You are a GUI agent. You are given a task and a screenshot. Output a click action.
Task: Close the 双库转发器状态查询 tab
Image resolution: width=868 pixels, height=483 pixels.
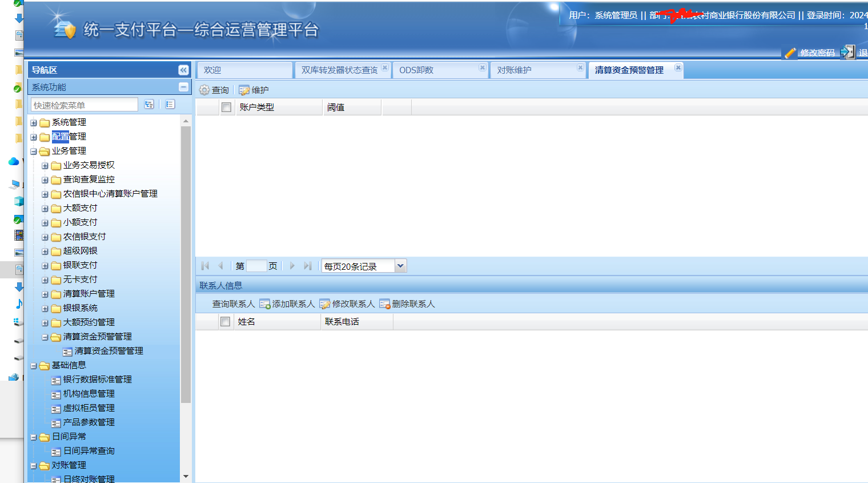tap(385, 67)
